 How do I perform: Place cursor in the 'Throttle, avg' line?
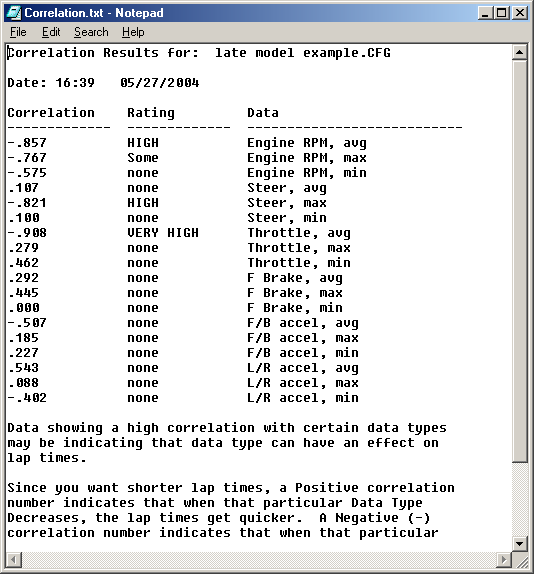299,233
